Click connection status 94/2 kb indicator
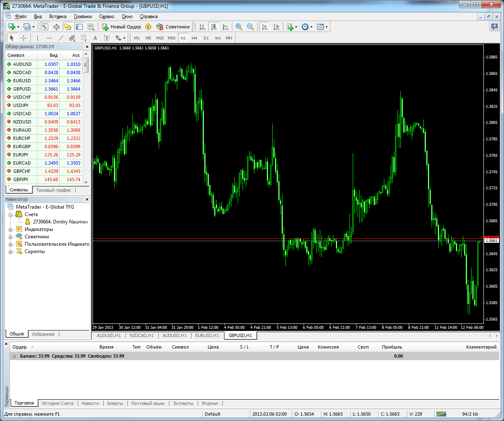 click(469, 414)
